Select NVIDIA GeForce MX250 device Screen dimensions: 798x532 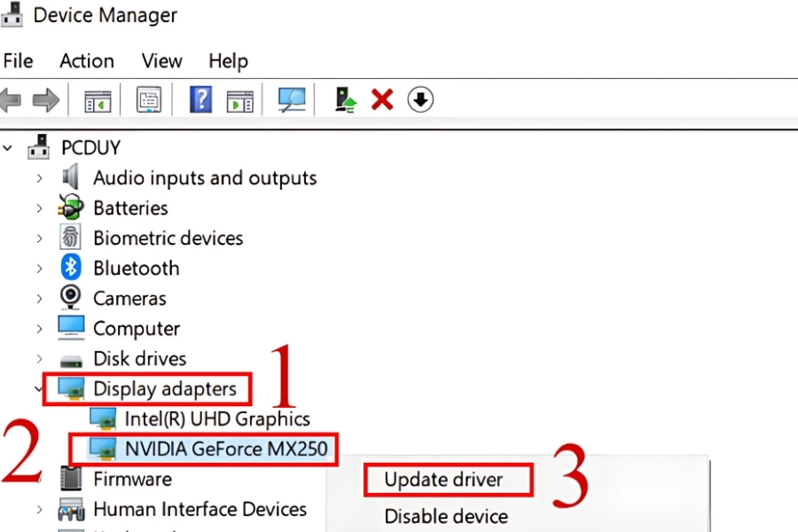tap(226, 449)
